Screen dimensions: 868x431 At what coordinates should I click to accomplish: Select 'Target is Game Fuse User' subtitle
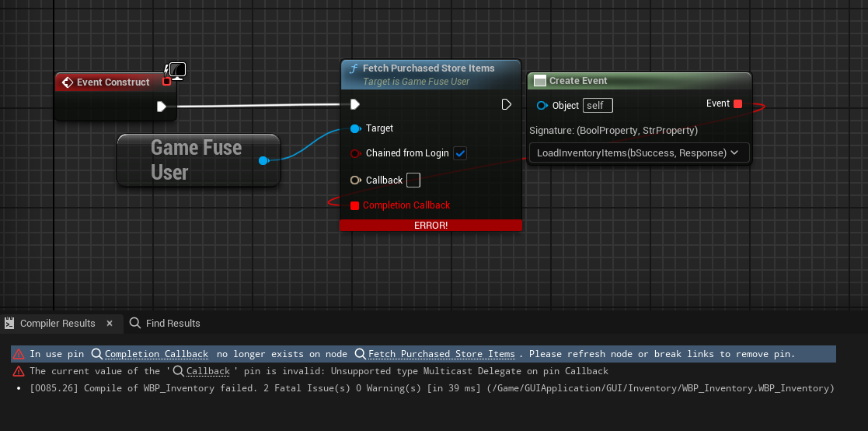pyautogui.click(x=416, y=82)
